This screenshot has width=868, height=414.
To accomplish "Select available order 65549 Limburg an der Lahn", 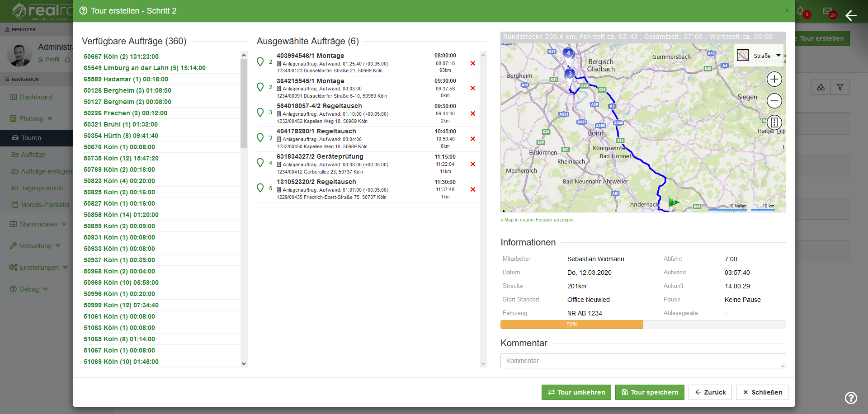I will click(144, 68).
